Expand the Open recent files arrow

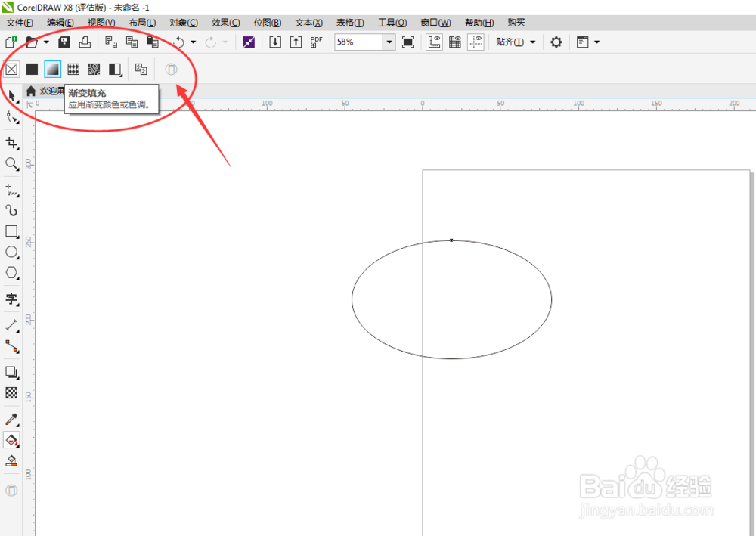click(x=46, y=42)
